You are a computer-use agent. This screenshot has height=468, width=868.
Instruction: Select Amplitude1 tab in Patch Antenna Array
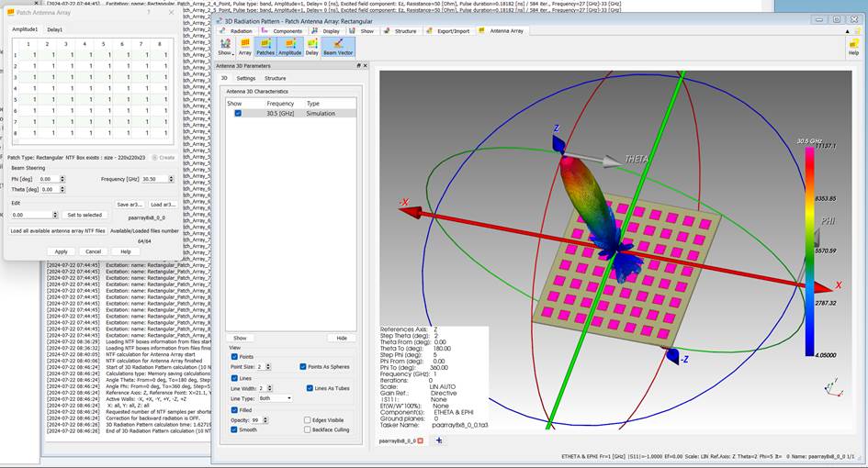[25, 29]
